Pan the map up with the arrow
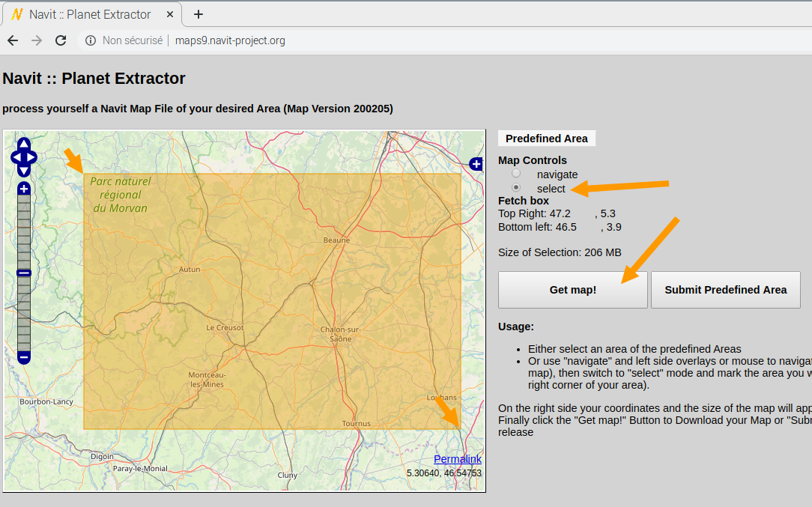Viewport: 812px width, 507px height. pos(24,144)
